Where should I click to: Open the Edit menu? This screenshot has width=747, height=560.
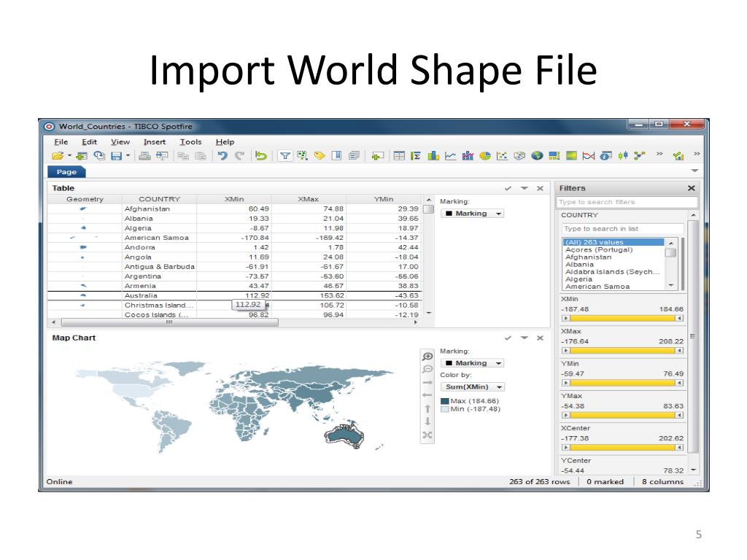click(x=89, y=142)
